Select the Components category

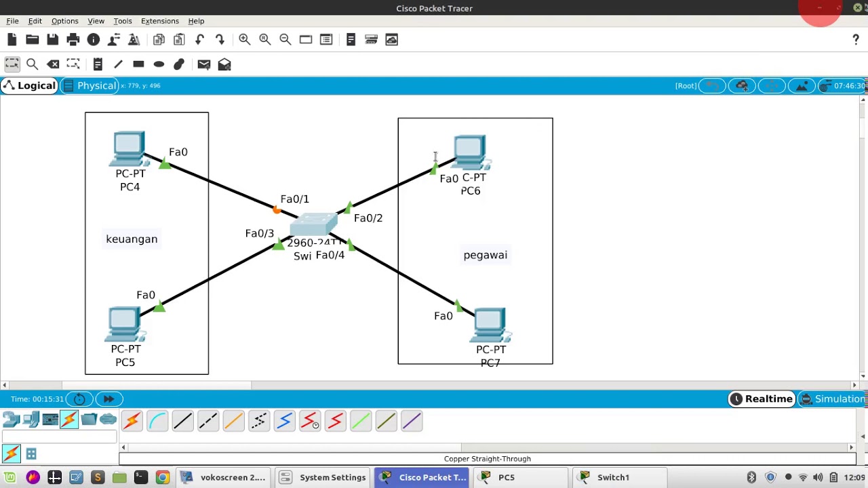click(50, 420)
